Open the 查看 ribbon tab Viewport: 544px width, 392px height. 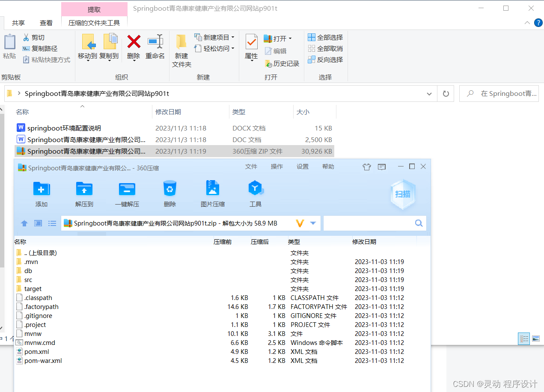[x=46, y=23]
